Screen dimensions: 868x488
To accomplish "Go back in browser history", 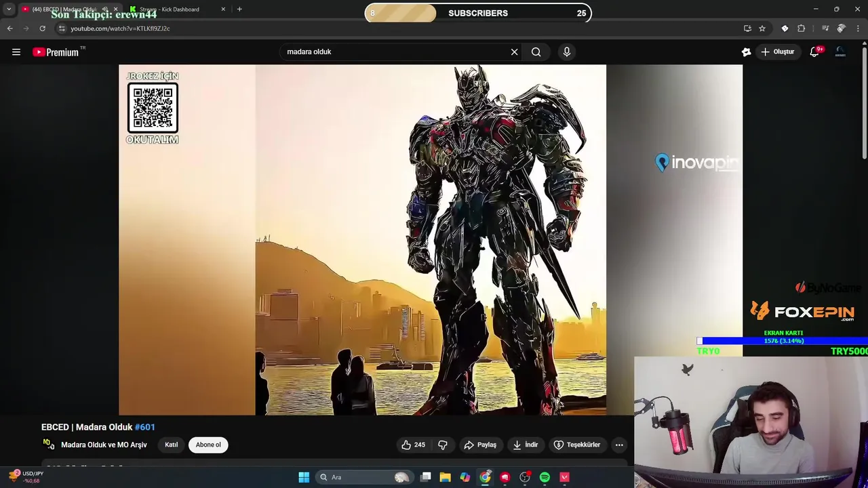I will coord(9,28).
